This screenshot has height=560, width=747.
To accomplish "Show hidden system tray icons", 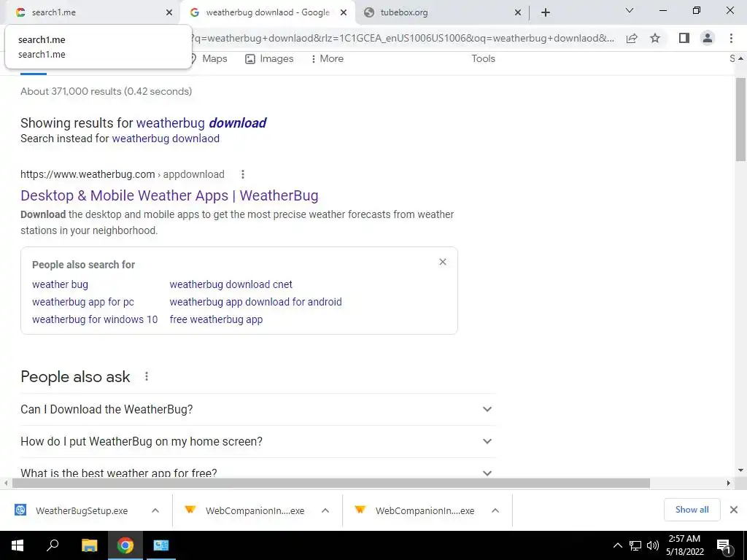I will coord(617,545).
